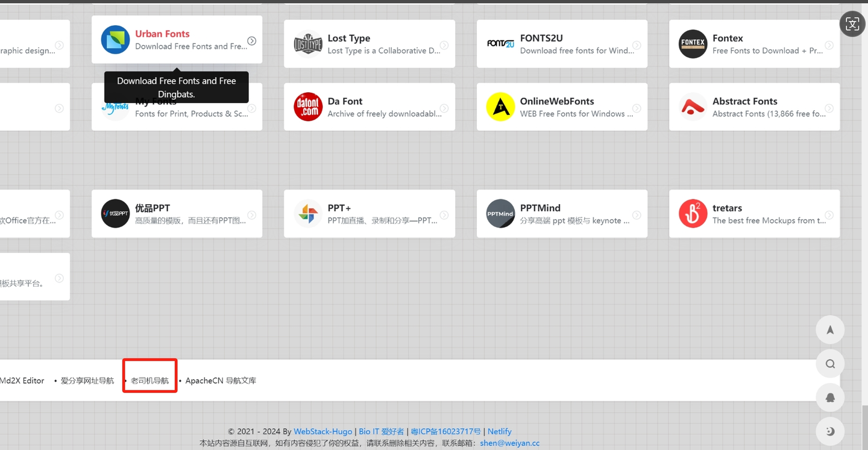Open the 爱分享网址导航 link
This screenshot has height=450, width=868.
87,381
